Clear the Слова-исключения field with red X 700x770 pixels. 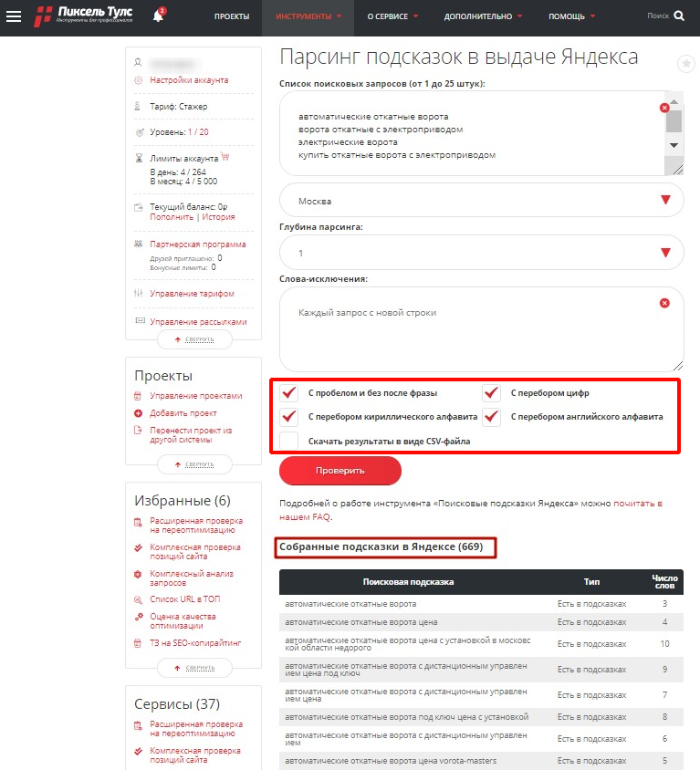[x=664, y=303]
